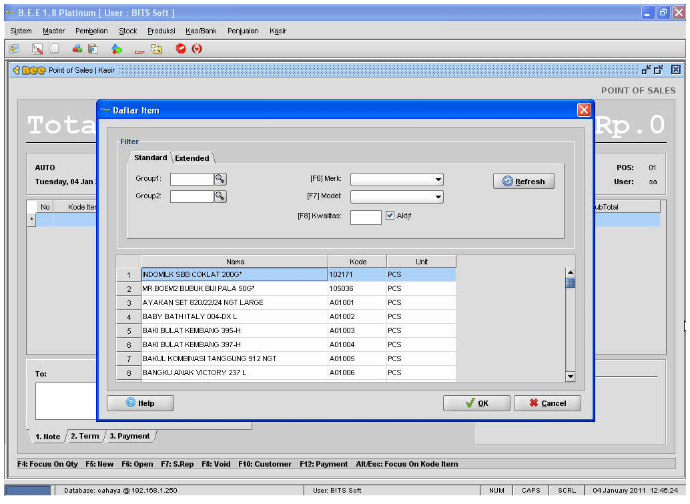Click the colored shapes toolbar icon
Viewport: 690px width, 504px height.
(x=117, y=49)
